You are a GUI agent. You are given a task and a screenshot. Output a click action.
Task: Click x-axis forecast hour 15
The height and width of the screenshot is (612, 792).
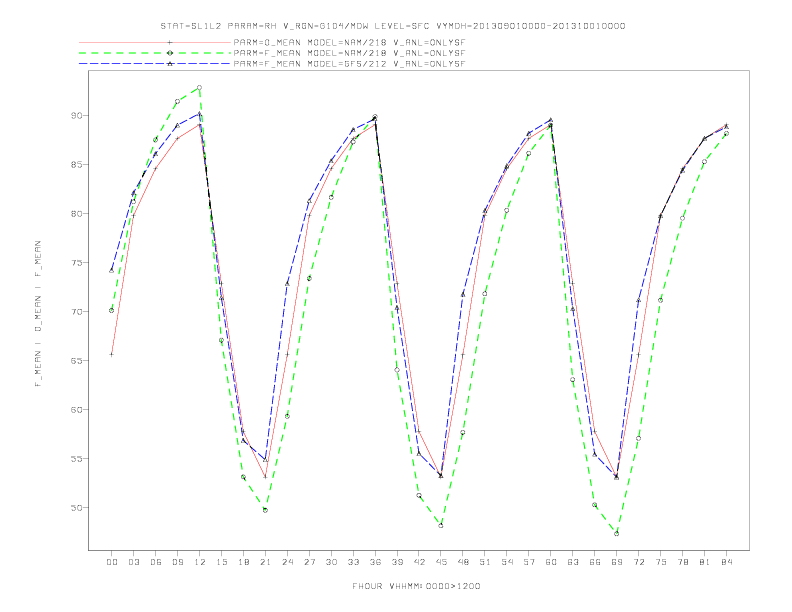[x=222, y=562]
